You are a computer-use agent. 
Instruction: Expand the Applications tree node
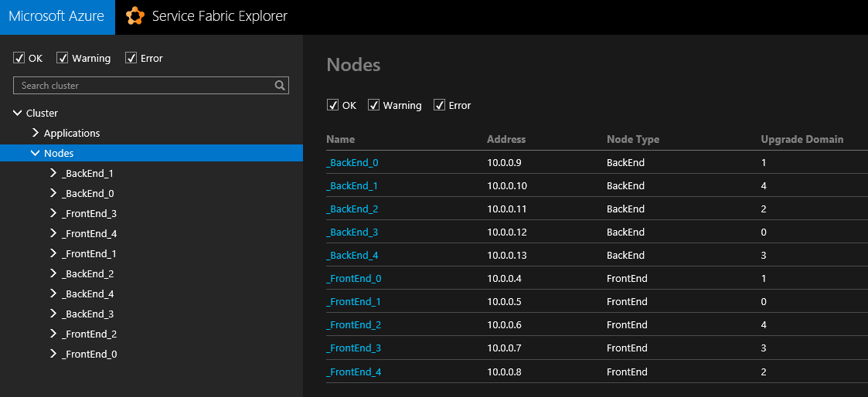tap(36, 133)
